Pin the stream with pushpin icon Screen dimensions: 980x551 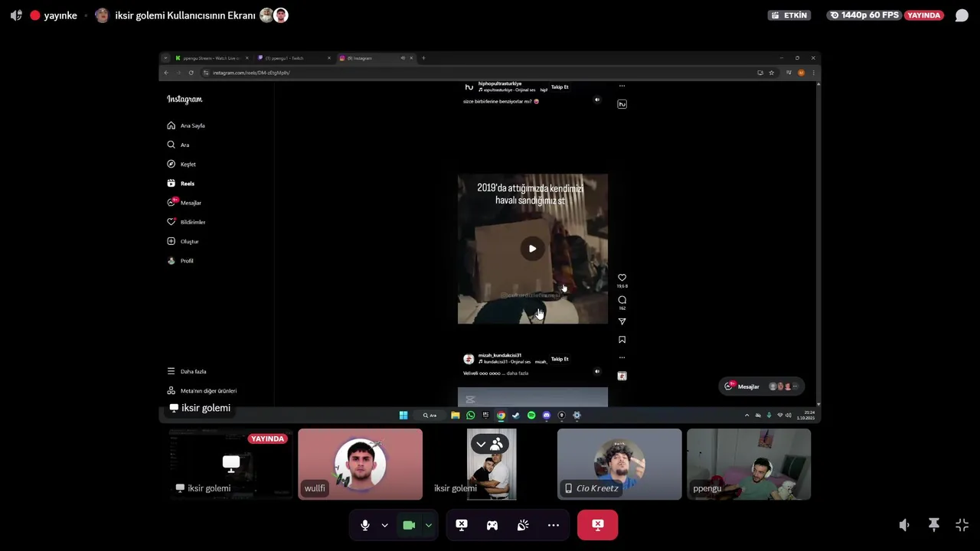(934, 525)
